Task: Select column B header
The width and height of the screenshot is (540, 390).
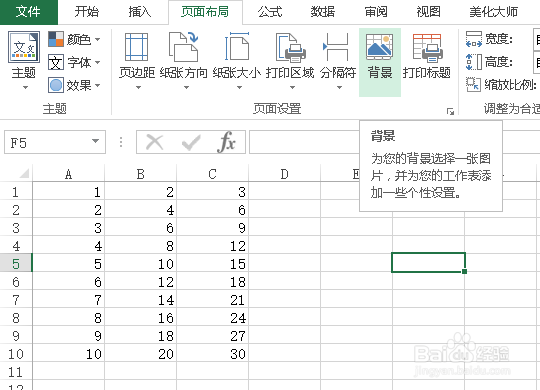Action: coord(141,174)
